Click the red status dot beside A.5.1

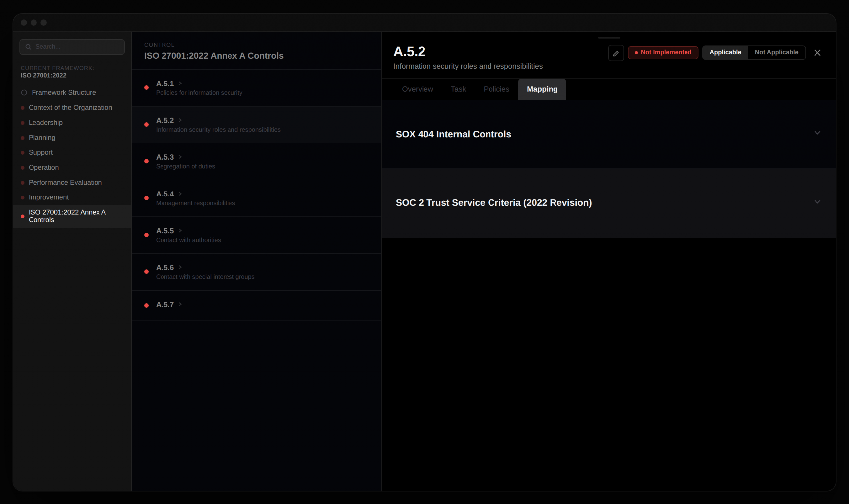pyautogui.click(x=146, y=87)
